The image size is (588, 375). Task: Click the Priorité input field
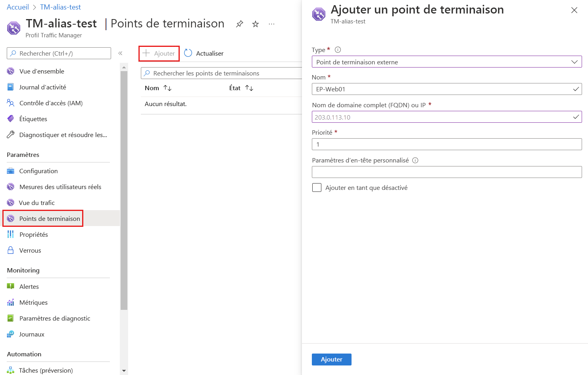447,144
